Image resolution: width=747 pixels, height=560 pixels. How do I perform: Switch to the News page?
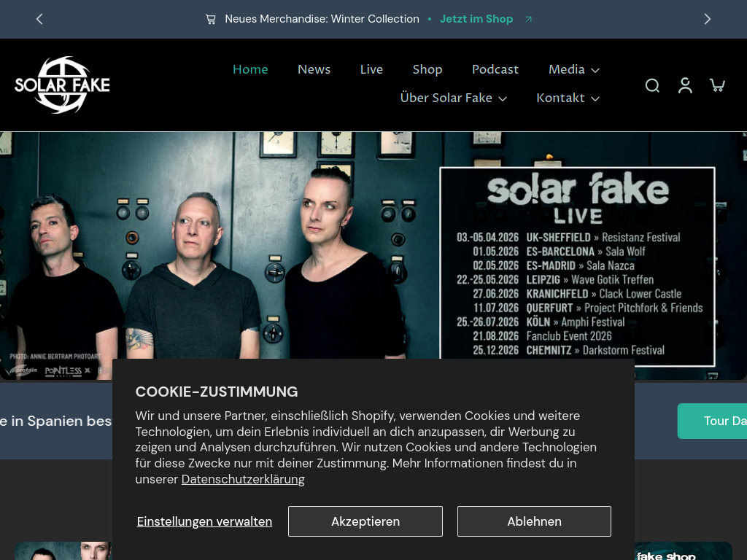(x=314, y=69)
